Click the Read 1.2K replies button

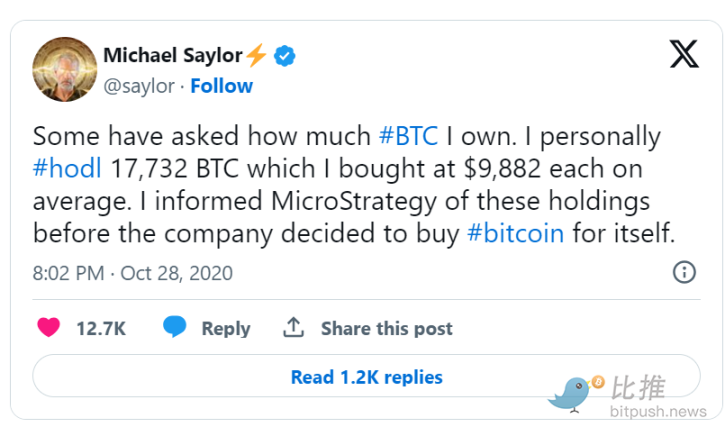pyautogui.click(x=366, y=377)
